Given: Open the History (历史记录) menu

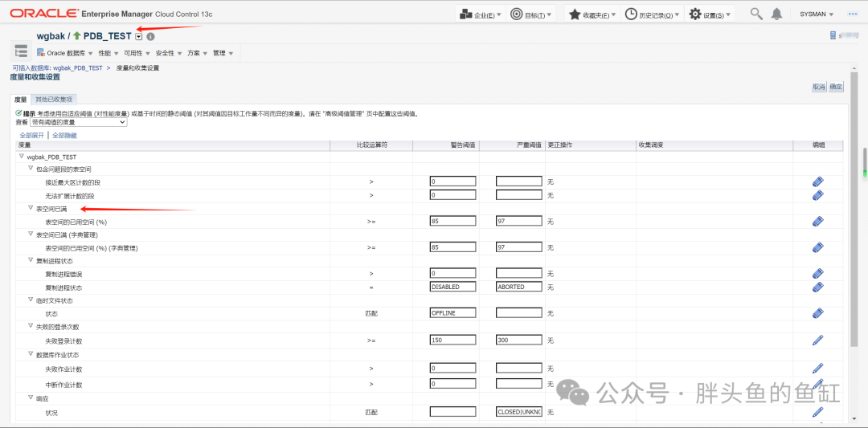Looking at the screenshot, I should (x=653, y=15).
